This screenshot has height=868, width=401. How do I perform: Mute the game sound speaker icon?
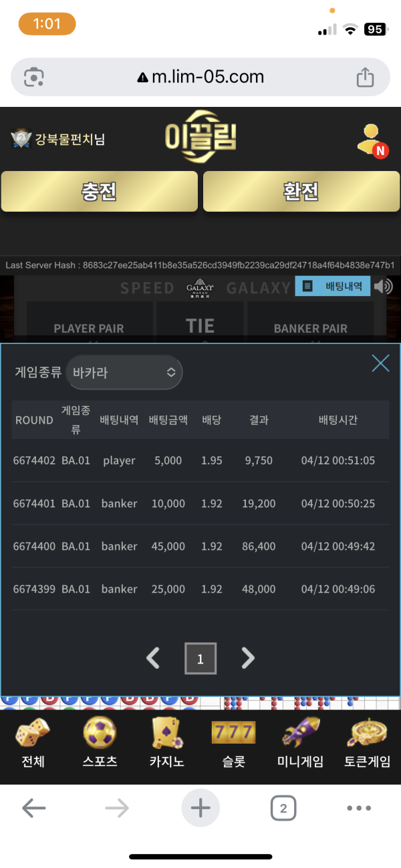coord(384,287)
